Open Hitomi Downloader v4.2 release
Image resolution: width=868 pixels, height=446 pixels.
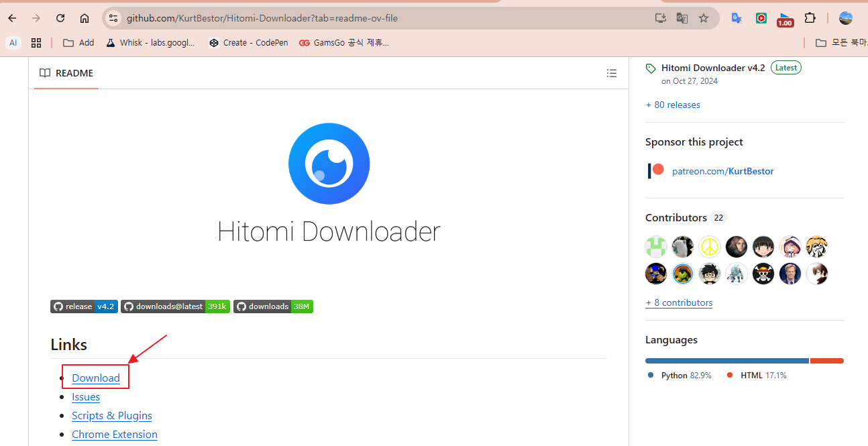(x=713, y=68)
